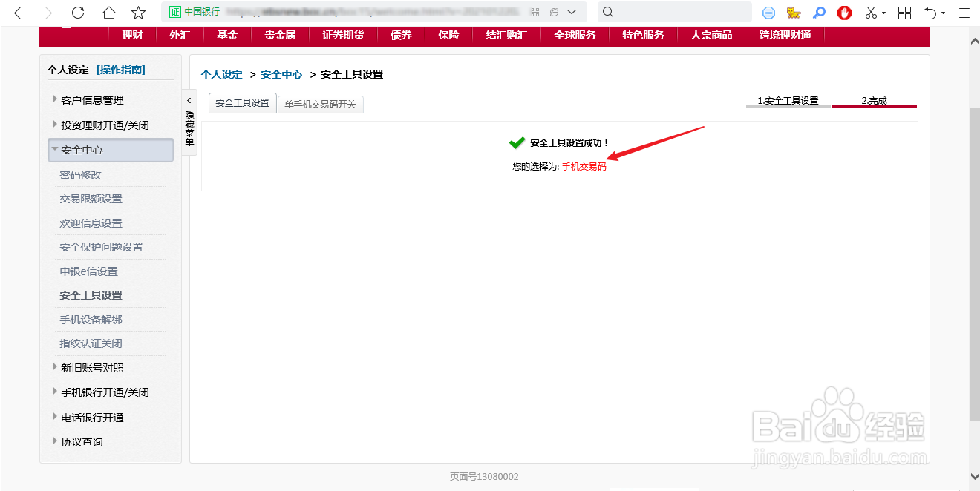Expand the 手机银行开通/关闭 section
Screen dimensions: 980x491
[x=104, y=392]
